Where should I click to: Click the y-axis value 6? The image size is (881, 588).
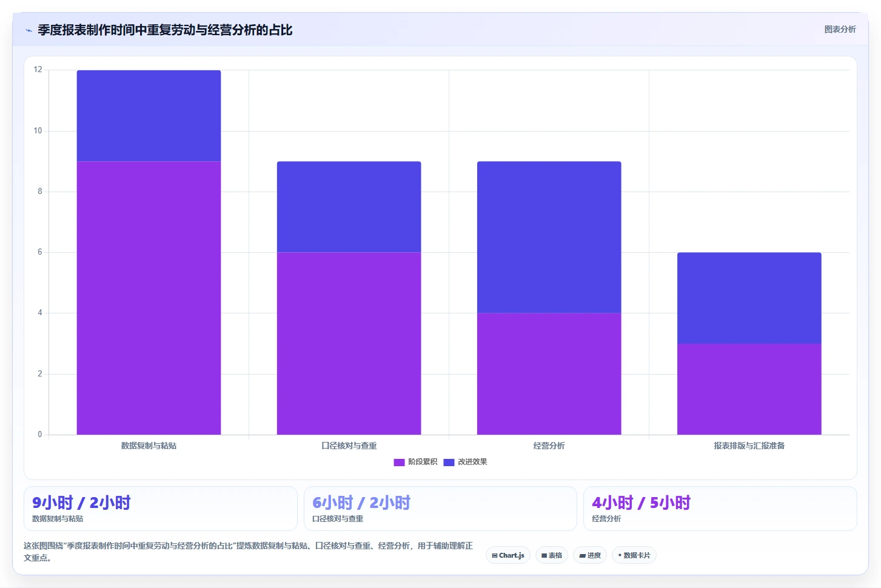40,252
